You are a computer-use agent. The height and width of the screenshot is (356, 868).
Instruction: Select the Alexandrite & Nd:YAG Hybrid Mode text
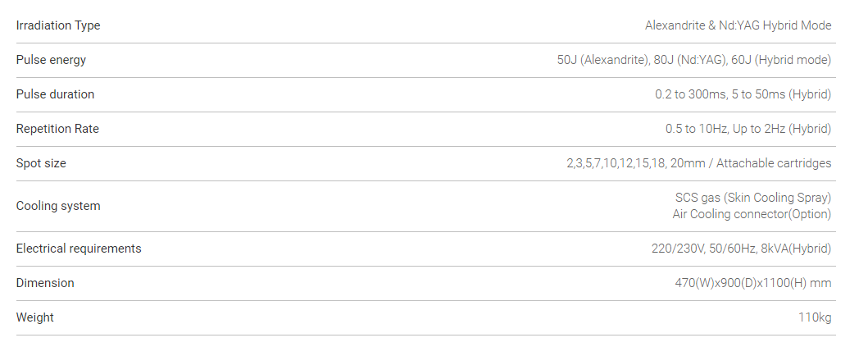(738, 25)
